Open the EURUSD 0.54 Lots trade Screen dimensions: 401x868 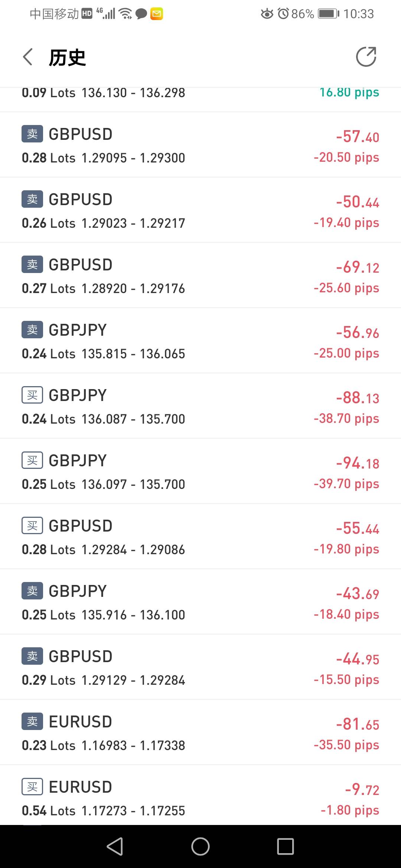200,798
